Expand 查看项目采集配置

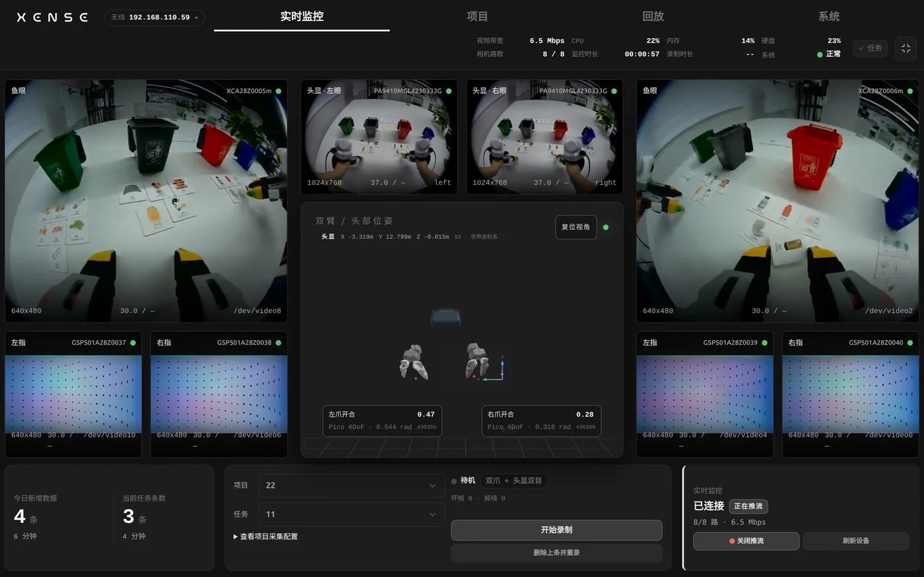(x=265, y=537)
